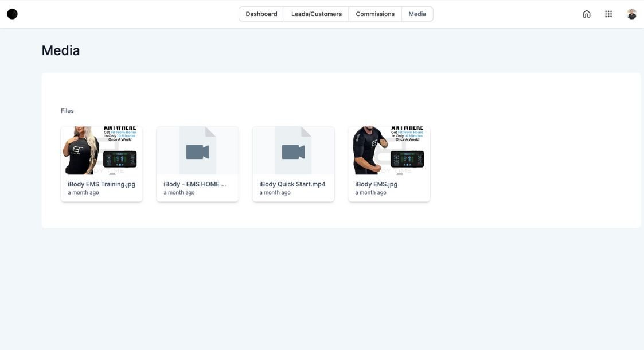
Task: Click the iBody - EMS HOME file name
Action: 195,184
